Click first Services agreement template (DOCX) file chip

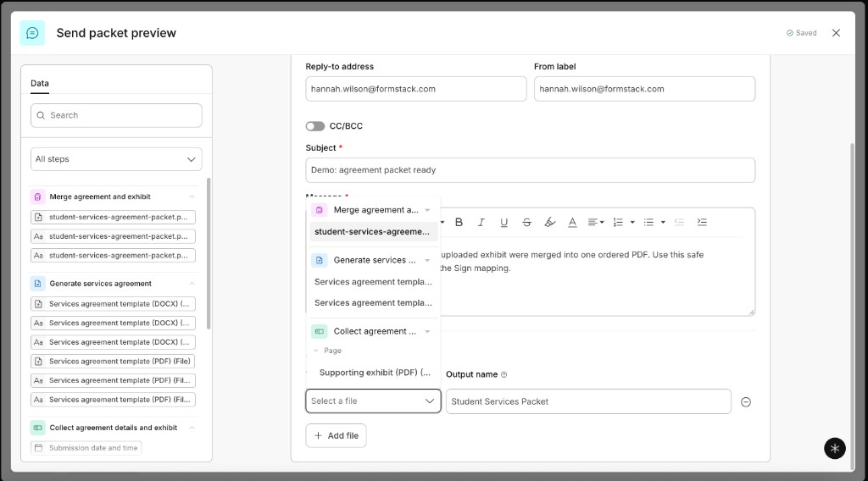tap(113, 304)
